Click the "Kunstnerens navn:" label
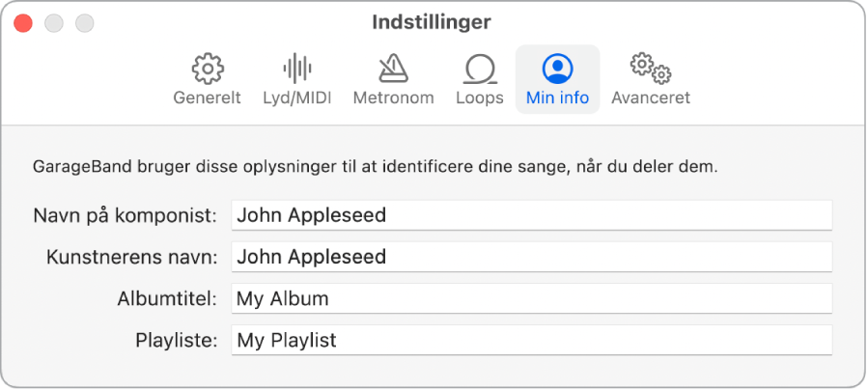The height and width of the screenshot is (390, 868). pyautogui.click(x=131, y=257)
